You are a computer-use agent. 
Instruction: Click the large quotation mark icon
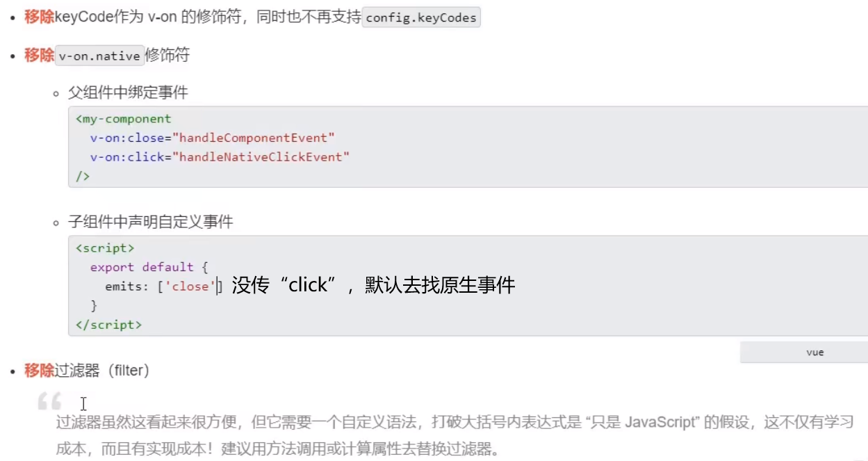pyautogui.click(x=49, y=401)
